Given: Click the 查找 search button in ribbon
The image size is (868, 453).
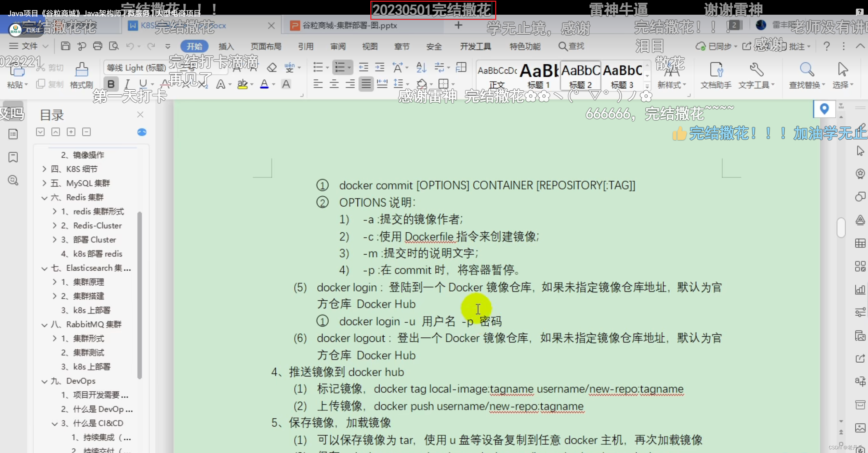Looking at the screenshot, I should tap(571, 46).
